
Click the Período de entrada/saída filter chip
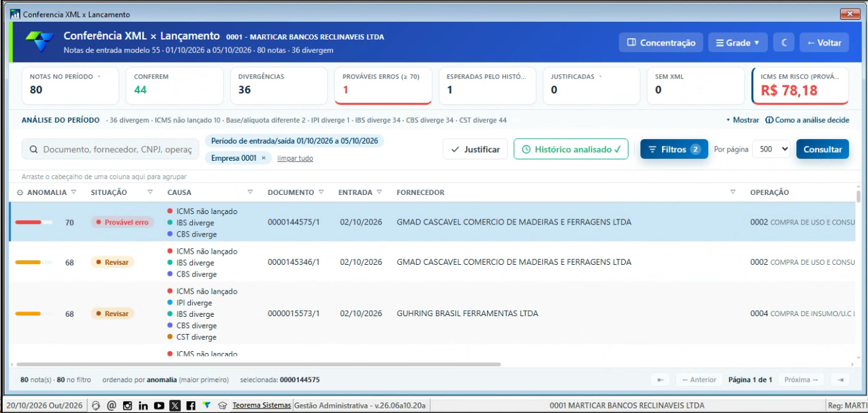[x=294, y=141]
